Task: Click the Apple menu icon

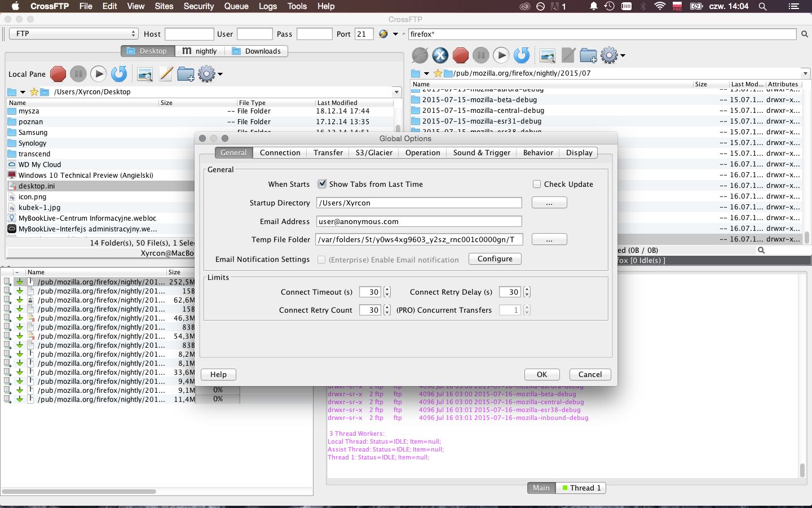Action: click(x=15, y=6)
